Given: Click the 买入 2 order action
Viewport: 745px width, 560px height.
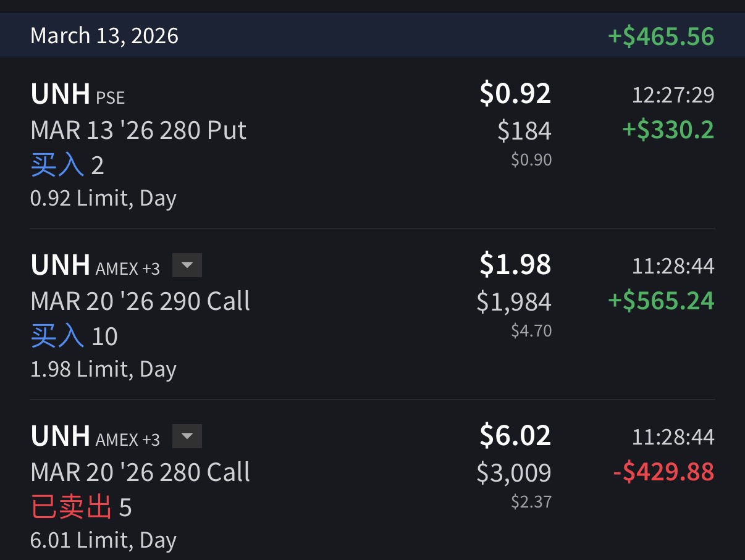Looking at the screenshot, I should tap(67, 165).
